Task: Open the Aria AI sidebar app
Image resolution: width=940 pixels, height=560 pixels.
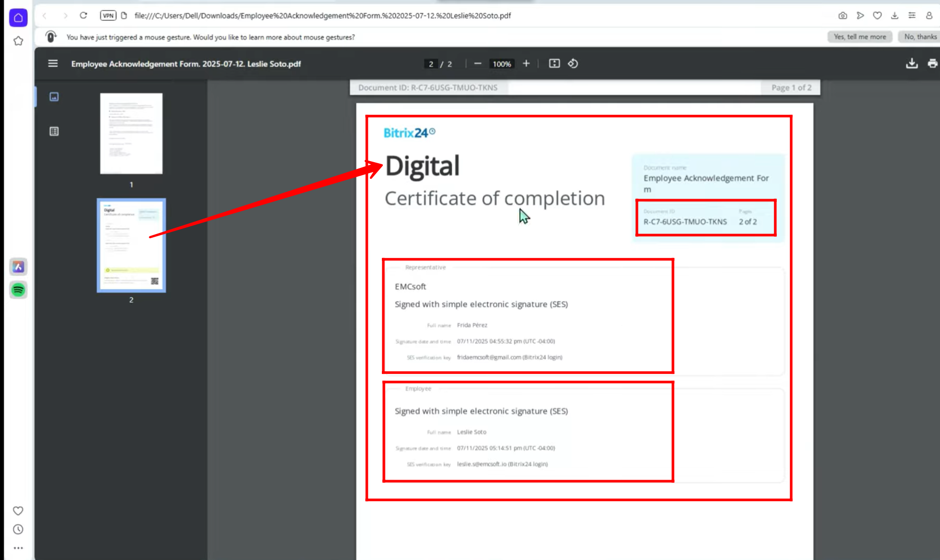Action: tap(18, 267)
